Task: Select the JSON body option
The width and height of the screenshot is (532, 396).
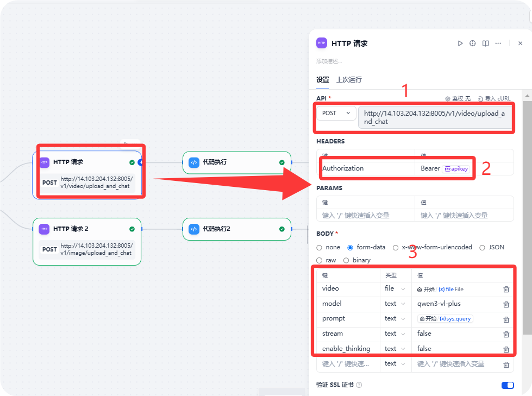Action: point(482,248)
